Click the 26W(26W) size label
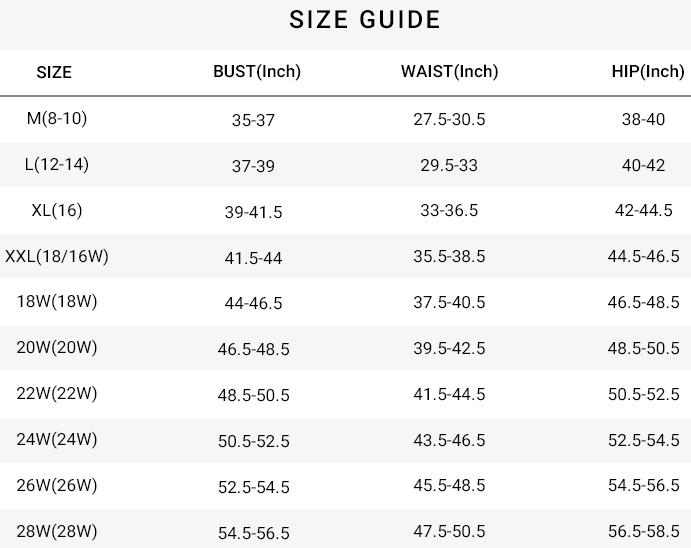The width and height of the screenshot is (691, 548). pyautogui.click(x=57, y=485)
